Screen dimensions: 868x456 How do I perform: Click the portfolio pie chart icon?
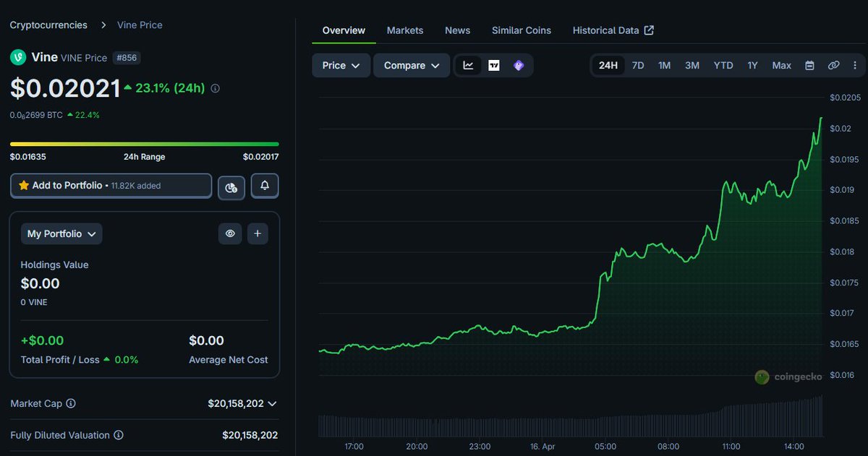point(231,186)
